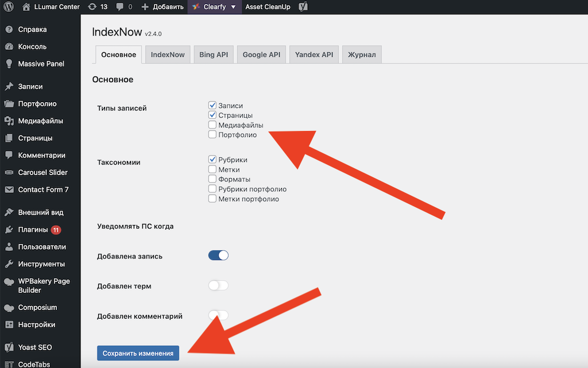Check the Рубрики портфолио checkbox
The width and height of the screenshot is (588, 368).
point(212,188)
